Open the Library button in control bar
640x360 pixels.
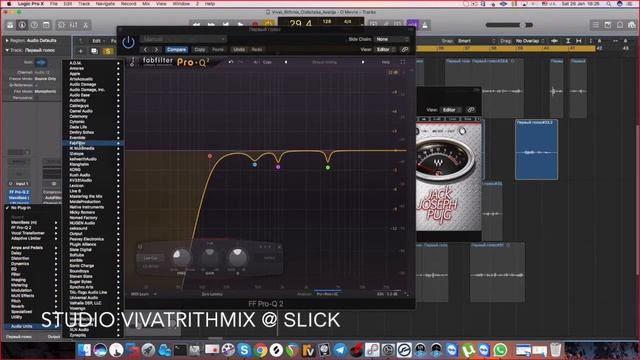(x=10, y=25)
